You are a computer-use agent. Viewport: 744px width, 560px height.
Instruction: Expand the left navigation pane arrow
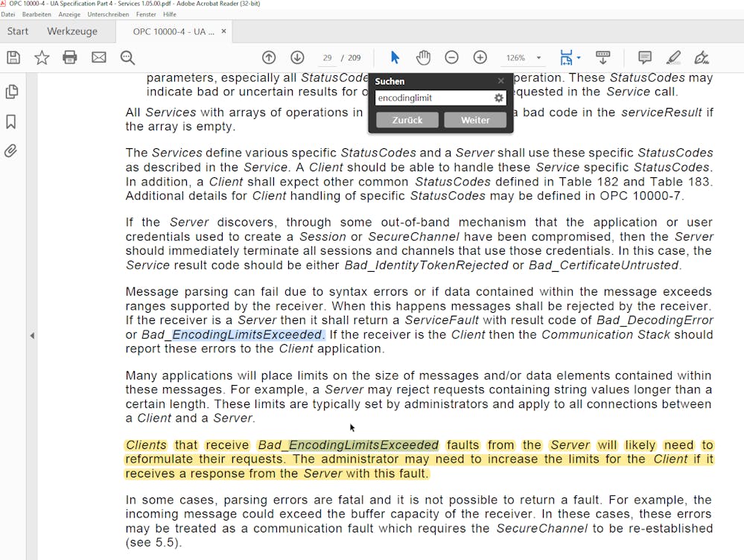coord(32,336)
